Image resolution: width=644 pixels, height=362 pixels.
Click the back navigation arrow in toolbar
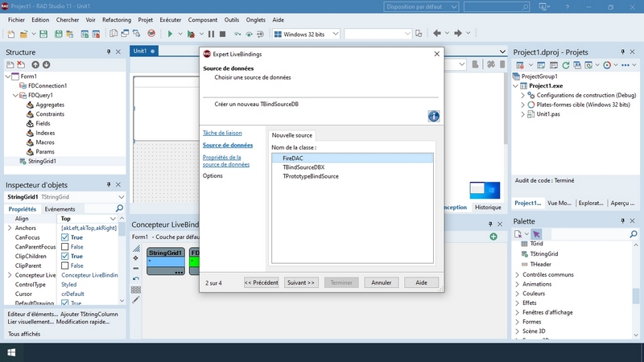(x=437, y=34)
